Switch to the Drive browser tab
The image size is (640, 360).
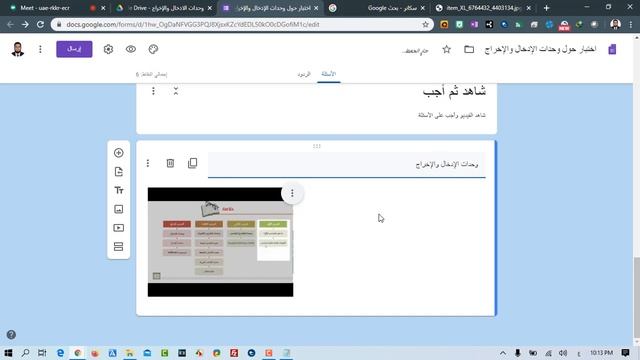(165, 8)
